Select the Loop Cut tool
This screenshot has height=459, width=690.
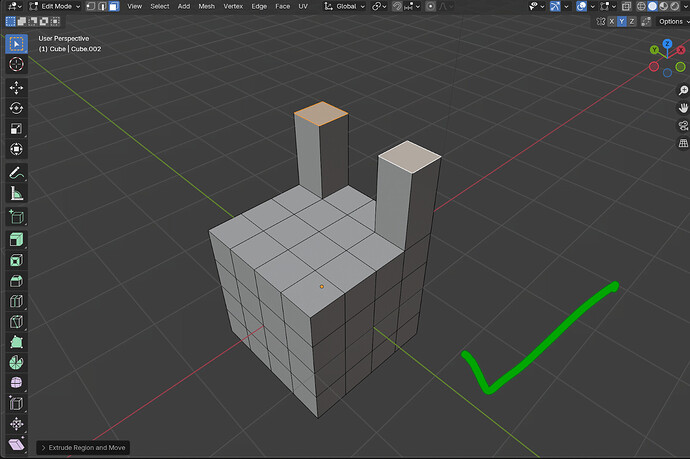[16, 301]
